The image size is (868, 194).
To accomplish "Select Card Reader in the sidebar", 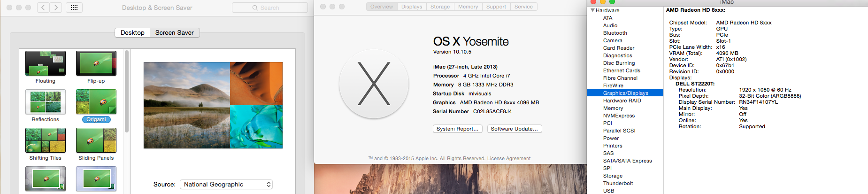I will [x=619, y=48].
